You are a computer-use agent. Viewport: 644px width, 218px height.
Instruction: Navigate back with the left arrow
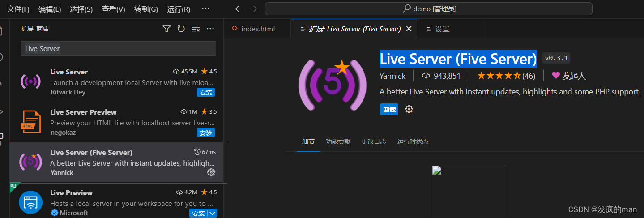(x=239, y=9)
